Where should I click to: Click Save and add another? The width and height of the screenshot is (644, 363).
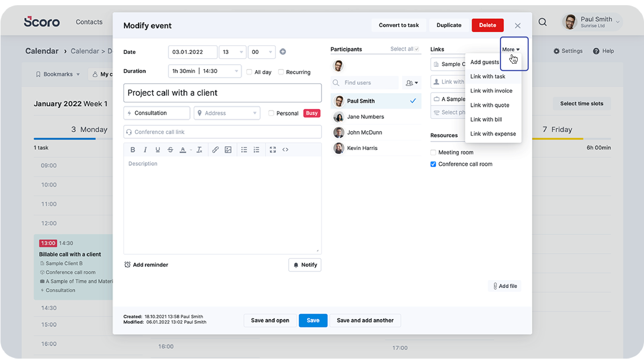point(365,320)
